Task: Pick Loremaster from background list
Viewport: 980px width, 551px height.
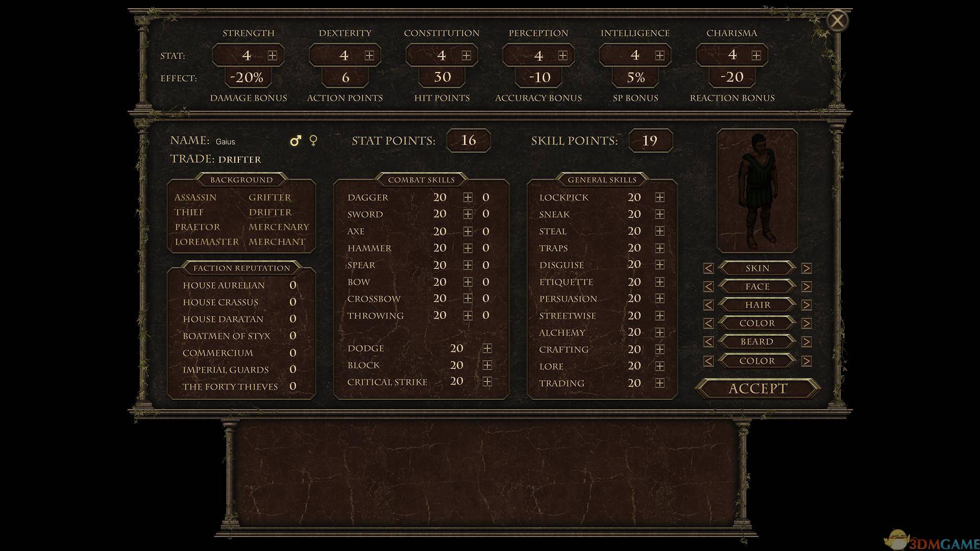Action: pos(207,242)
